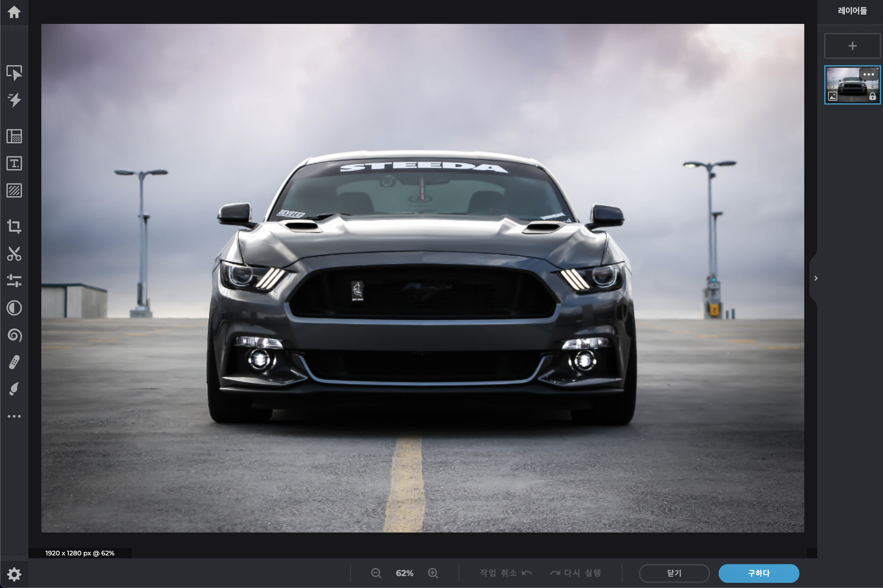The image size is (883, 588).
Task: Select the Liquify swirl tool
Action: click(x=14, y=335)
